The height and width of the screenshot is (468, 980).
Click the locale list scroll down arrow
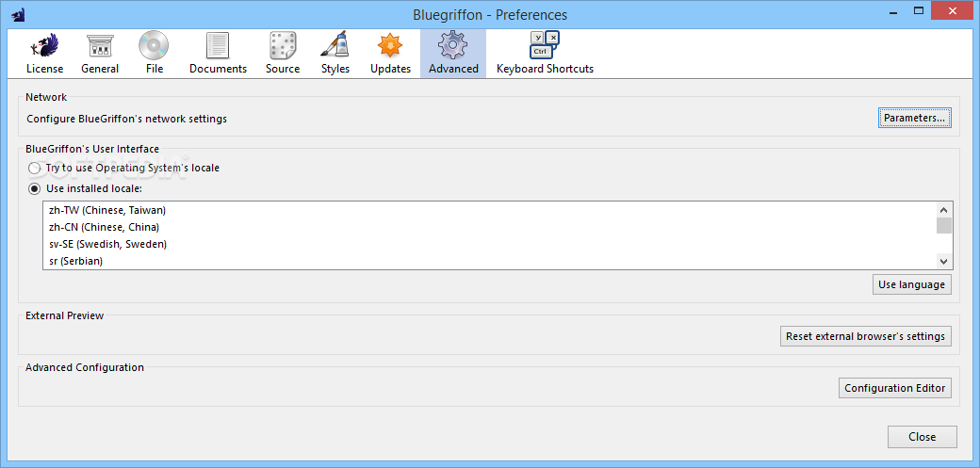point(944,261)
